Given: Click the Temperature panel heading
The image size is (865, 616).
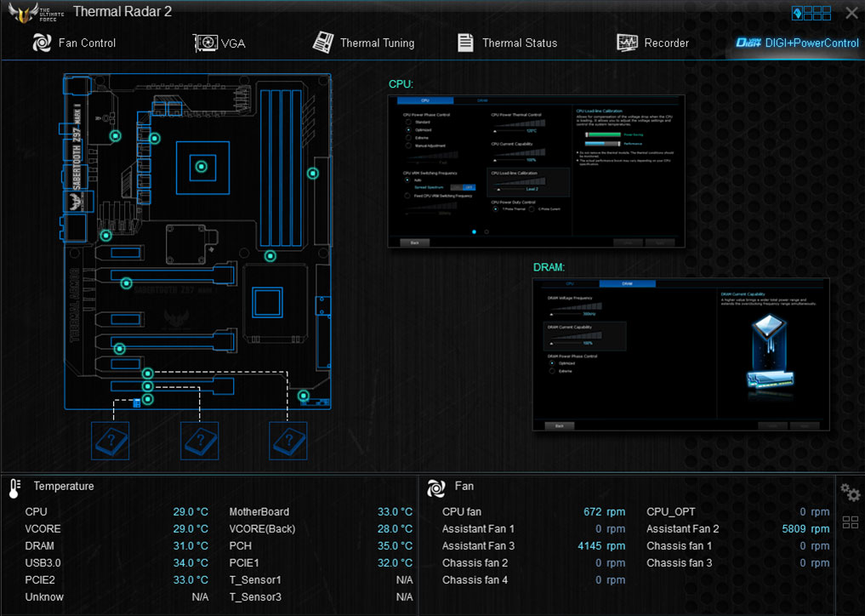Looking at the screenshot, I should (x=64, y=487).
